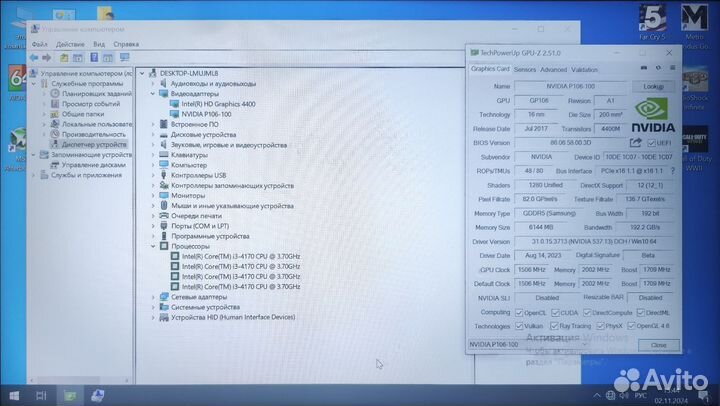This screenshot has height=406, width=720.
Task: Click the taskbar clock and date
Action: tap(672, 395)
